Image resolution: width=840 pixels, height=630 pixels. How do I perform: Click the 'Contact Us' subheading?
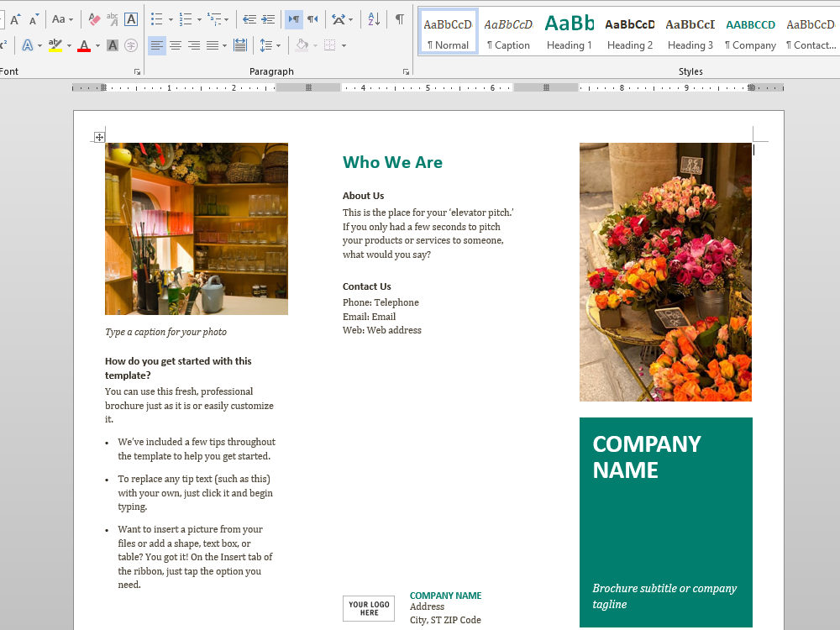click(x=367, y=286)
